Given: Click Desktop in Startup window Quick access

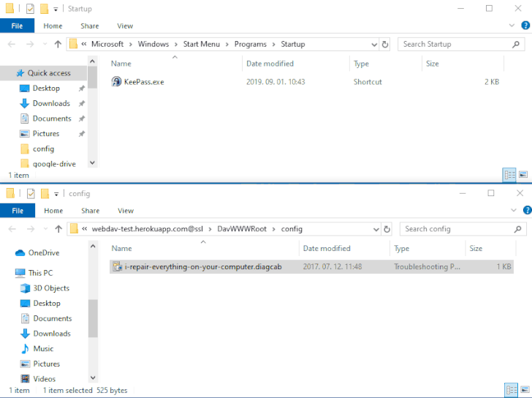Looking at the screenshot, I should click(46, 89).
